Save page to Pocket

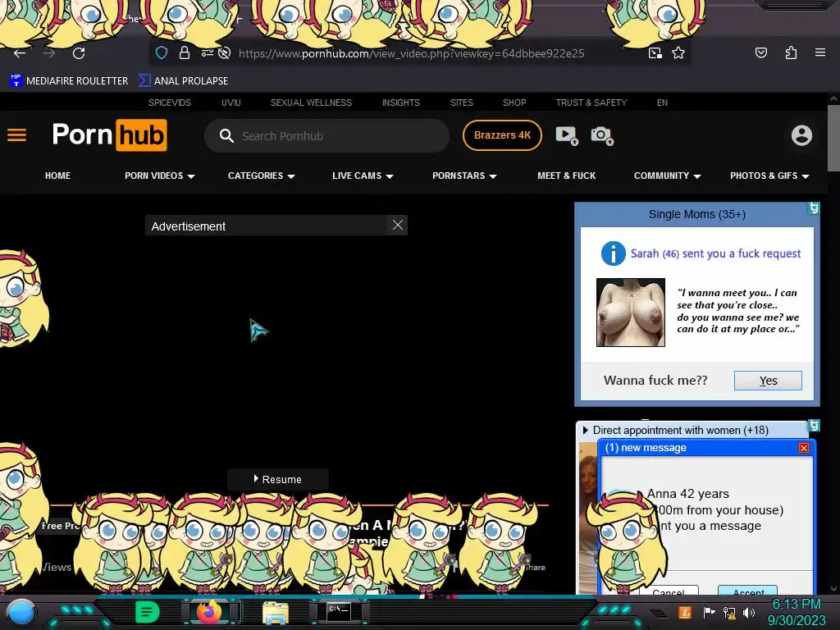[760, 52]
